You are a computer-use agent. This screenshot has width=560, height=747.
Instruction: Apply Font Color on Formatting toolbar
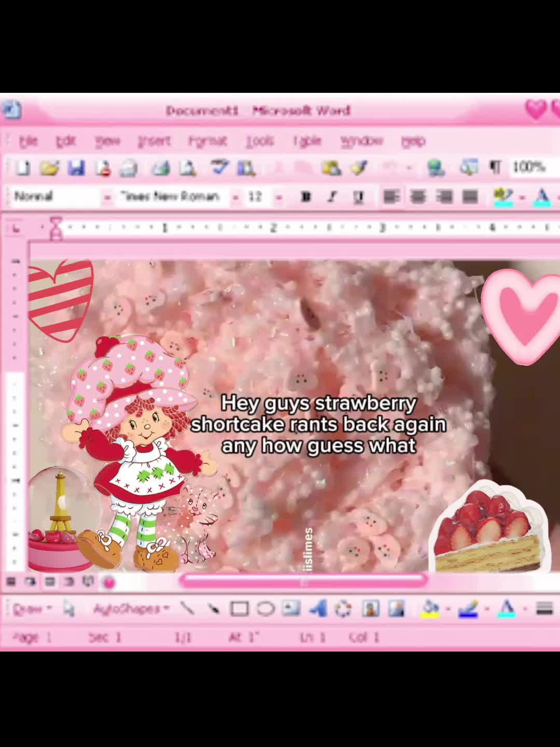click(x=542, y=197)
